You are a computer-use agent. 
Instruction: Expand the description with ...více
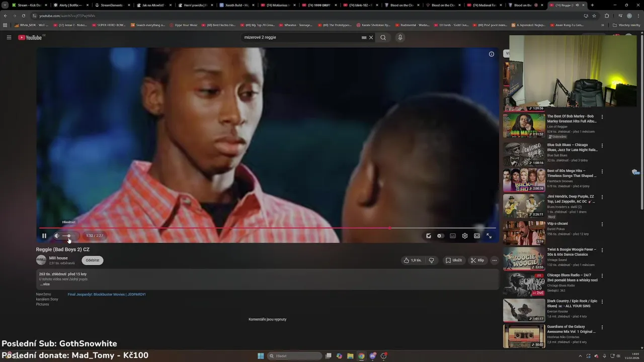click(45, 284)
